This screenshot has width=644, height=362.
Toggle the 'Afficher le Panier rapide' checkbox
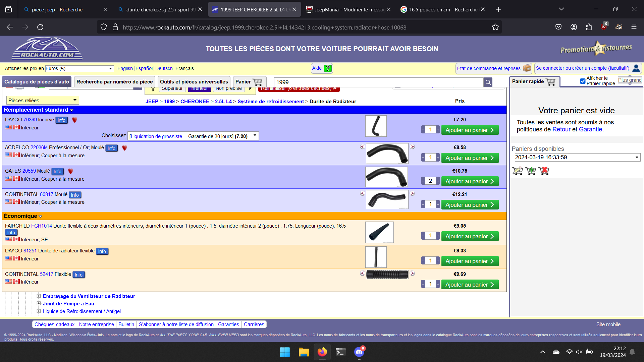583,81
